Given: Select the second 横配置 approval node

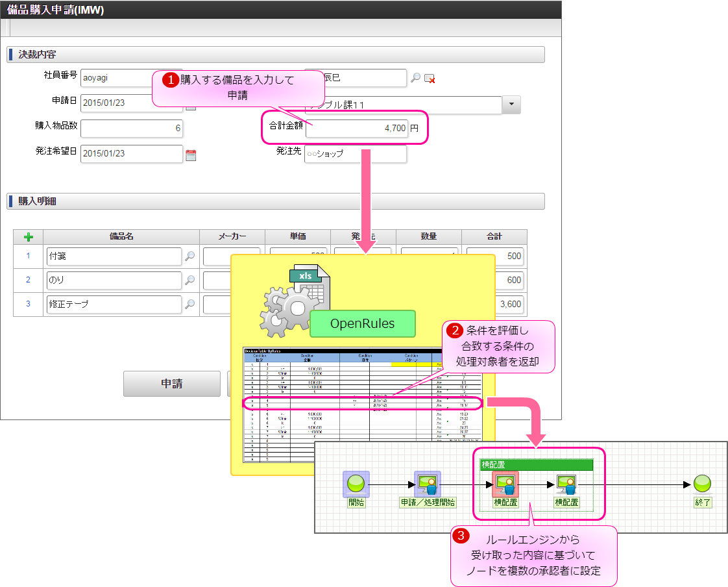Looking at the screenshot, I should point(567,485).
